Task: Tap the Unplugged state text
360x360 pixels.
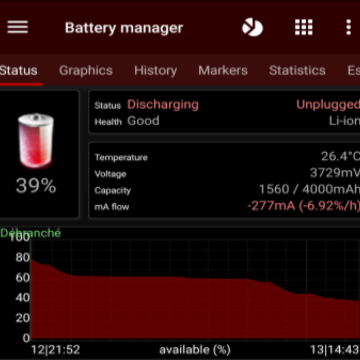Action: click(328, 105)
